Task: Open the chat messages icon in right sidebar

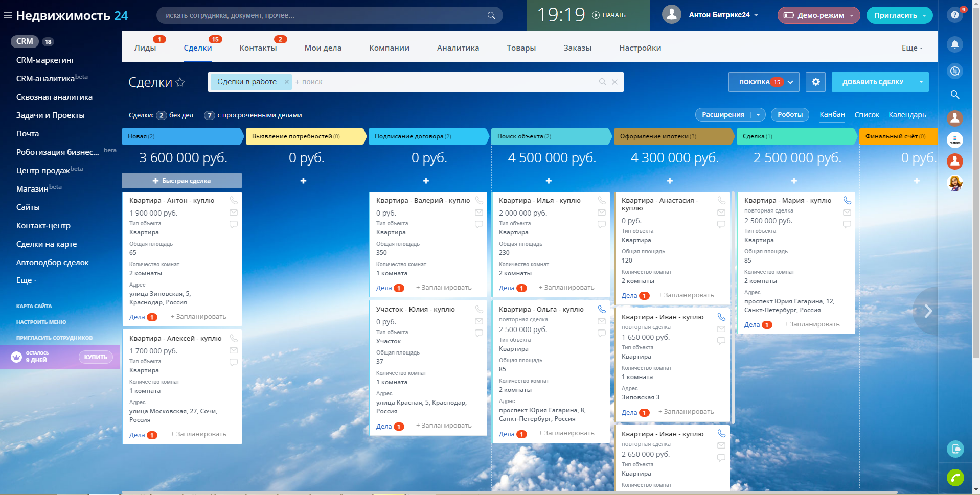Action: [x=955, y=71]
